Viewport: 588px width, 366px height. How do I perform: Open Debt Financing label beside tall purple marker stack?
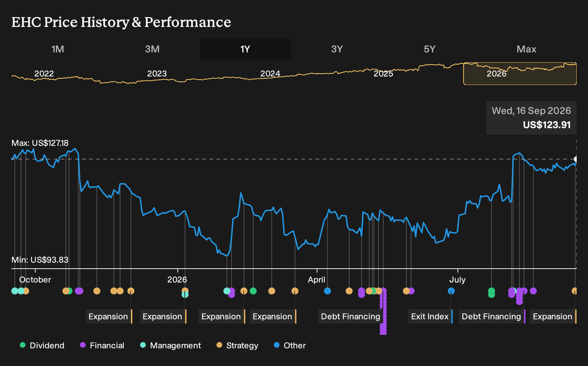point(351,316)
